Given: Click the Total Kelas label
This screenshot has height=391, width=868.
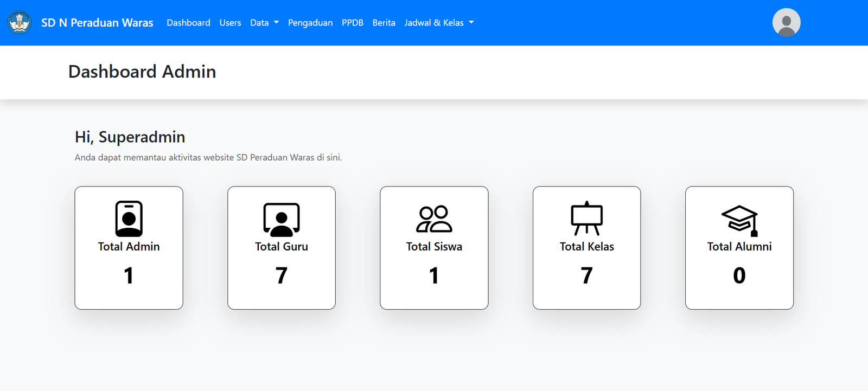Looking at the screenshot, I should (586, 247).
